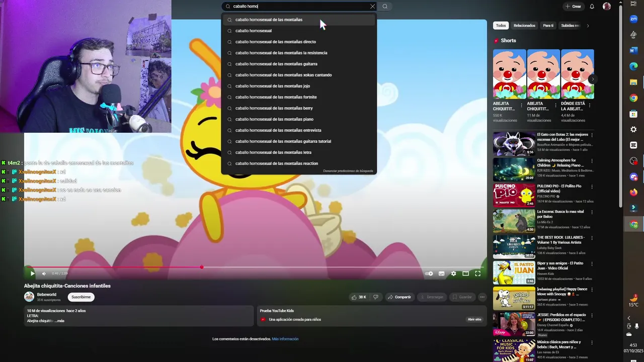Toggle the autoplay switch in the player
This screenshot has width=644, height=362.
(x=429, y=274)
